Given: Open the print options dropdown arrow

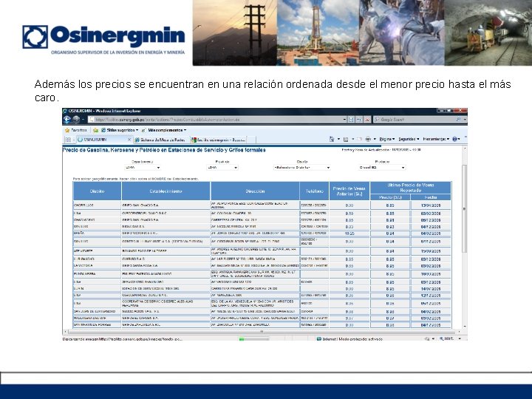Looking at the screenshot, I should (375, 139).
